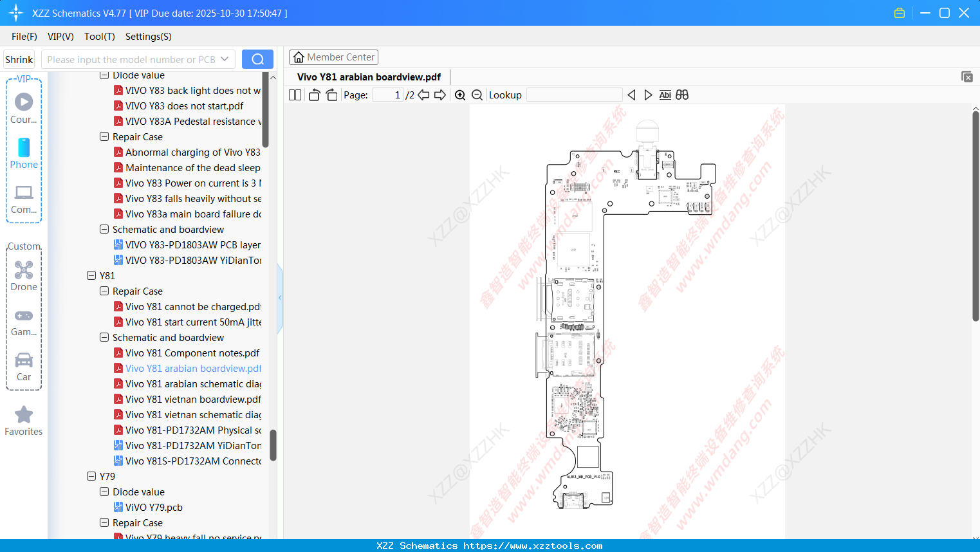This screenshot has width=980, height=552.
Task: Go to the next page arrow
Action: pos(440,95)
